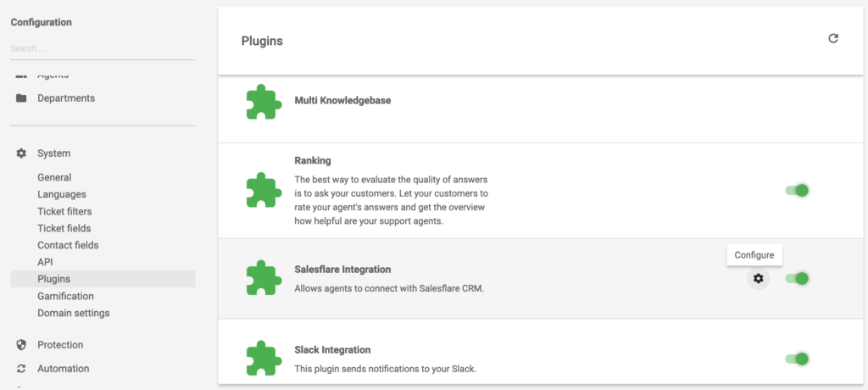Turn off the Salesflare Integration toggle
The width and height of the screenshot is (868, 390).
tap(797, 278)
